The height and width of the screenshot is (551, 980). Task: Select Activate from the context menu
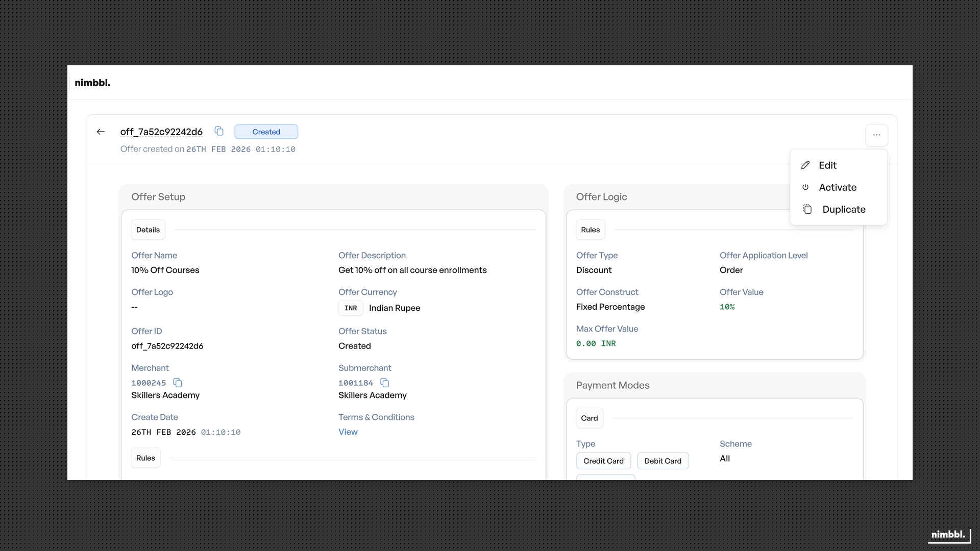[838, 187]
